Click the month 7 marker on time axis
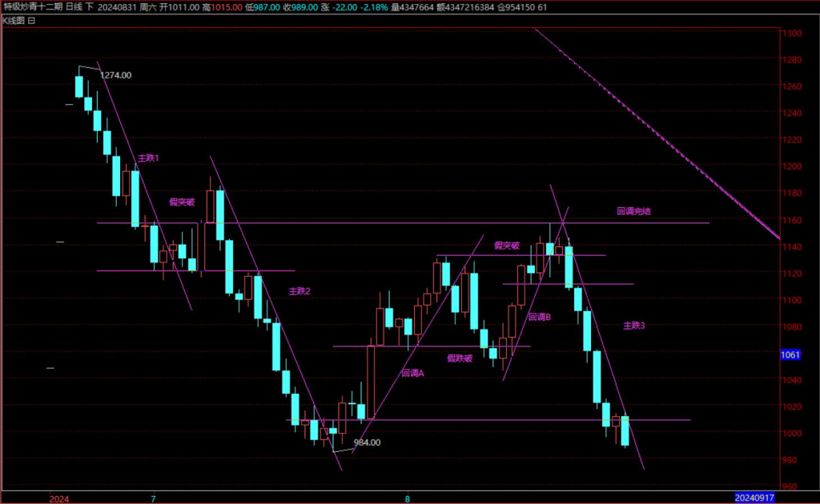 (x=153, y=498)
